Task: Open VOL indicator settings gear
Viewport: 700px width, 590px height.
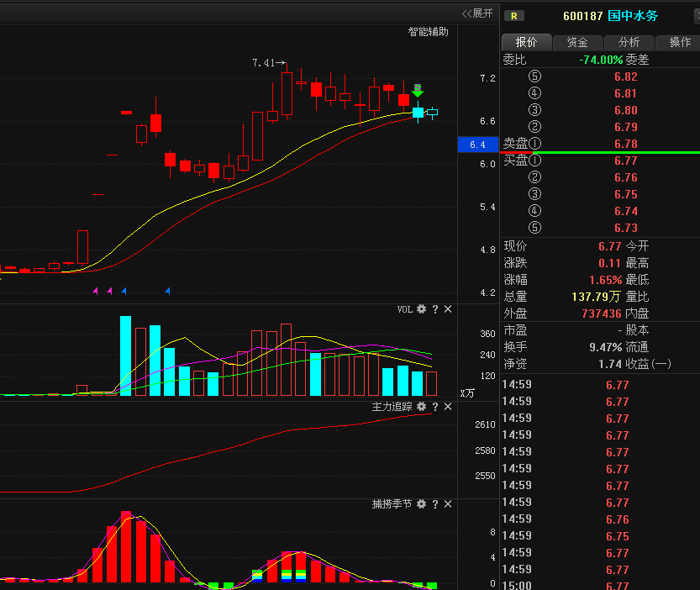Action: coord(422,309)
